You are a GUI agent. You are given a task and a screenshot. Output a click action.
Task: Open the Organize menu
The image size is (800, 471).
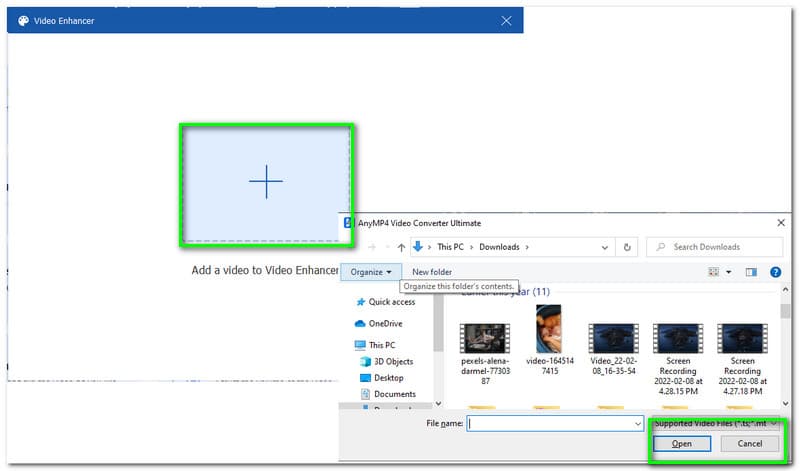(x=370, y=272)
